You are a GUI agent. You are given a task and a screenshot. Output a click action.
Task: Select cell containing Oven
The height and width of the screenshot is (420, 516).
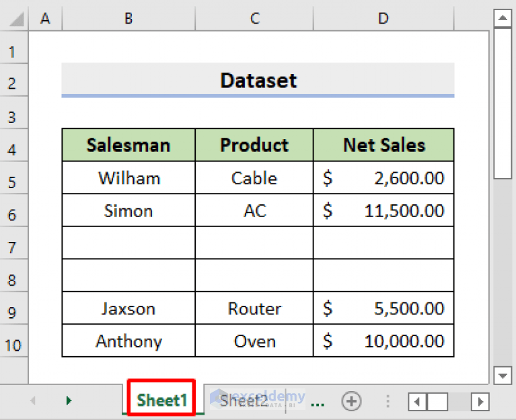point(254,341)
